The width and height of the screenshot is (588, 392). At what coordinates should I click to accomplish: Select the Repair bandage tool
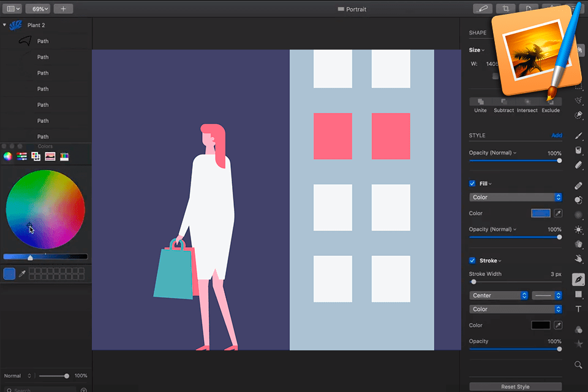click(578, 186)
